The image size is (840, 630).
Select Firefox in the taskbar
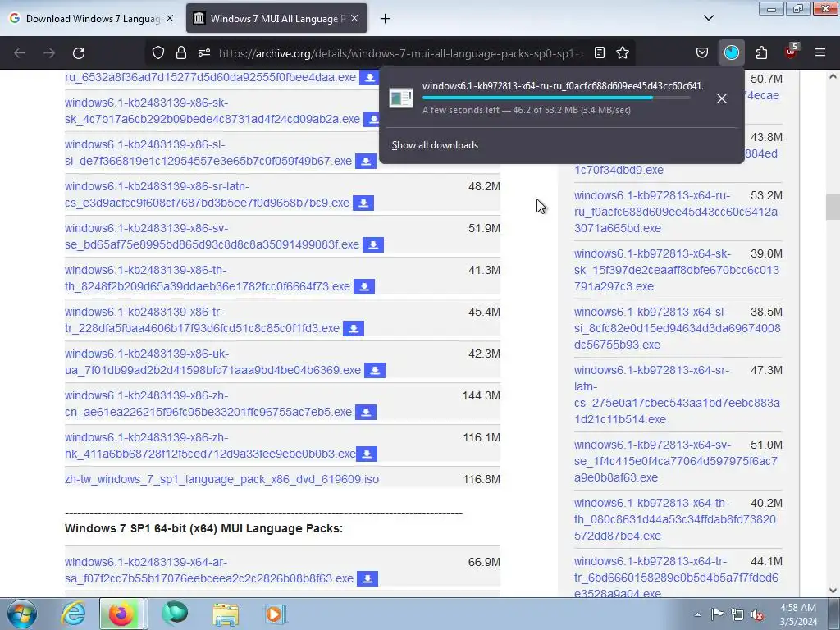point(121,614)
